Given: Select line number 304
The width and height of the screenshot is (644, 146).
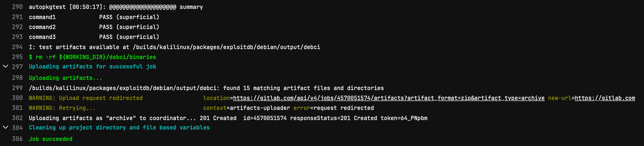Looking at the screenshot, I should point(17,128).
